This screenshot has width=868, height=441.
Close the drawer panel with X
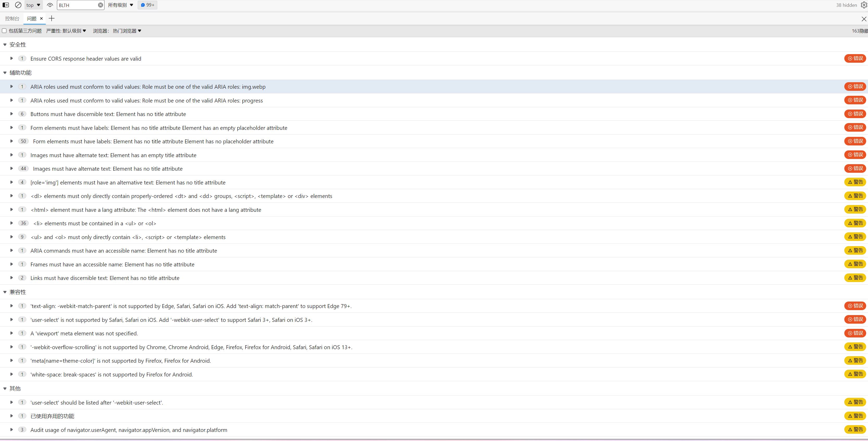[x=864, y=19]
